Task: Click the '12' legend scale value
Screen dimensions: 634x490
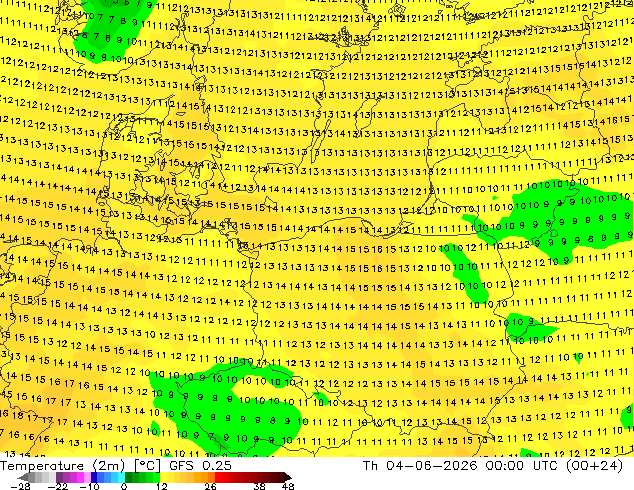Action: (x=162, y=486)
